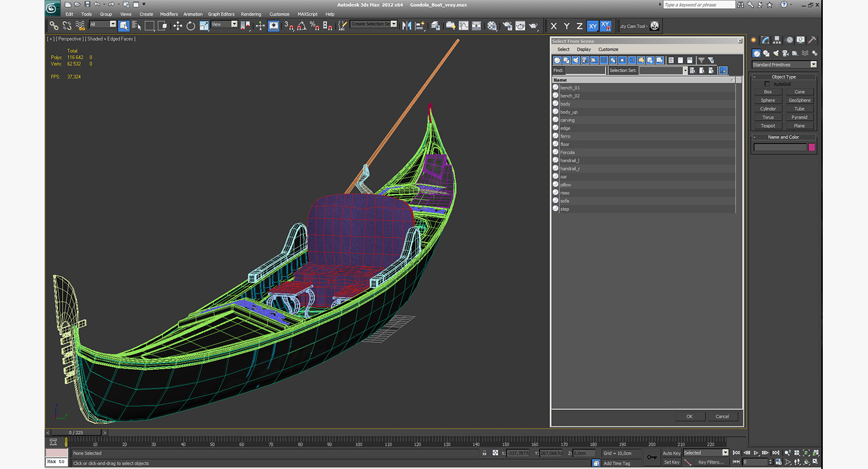Toggle the Percent Snap icon
This screenshot has height=469, width=868.
point(314,26)
